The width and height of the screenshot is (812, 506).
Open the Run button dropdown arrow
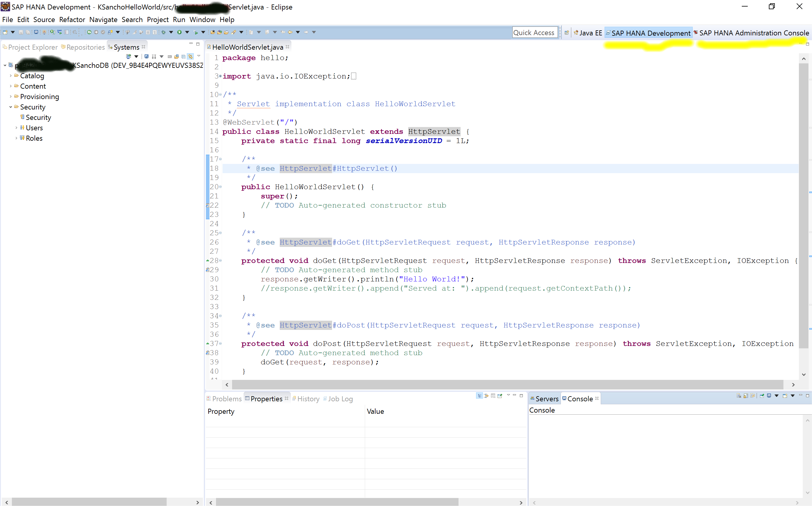click(x=187, y=32)
